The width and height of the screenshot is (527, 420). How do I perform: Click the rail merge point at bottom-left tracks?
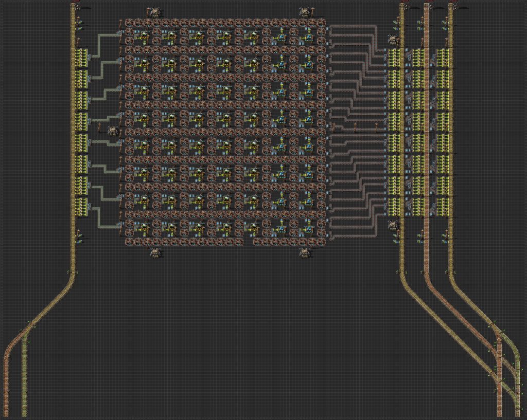(x=27, y=330)
